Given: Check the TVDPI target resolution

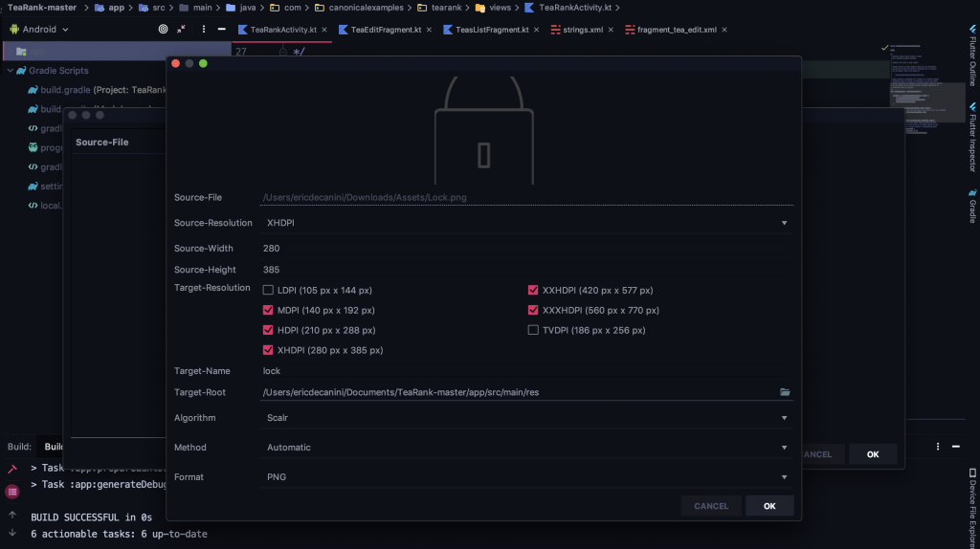Looking at the screenshot, I should [533, 330].
